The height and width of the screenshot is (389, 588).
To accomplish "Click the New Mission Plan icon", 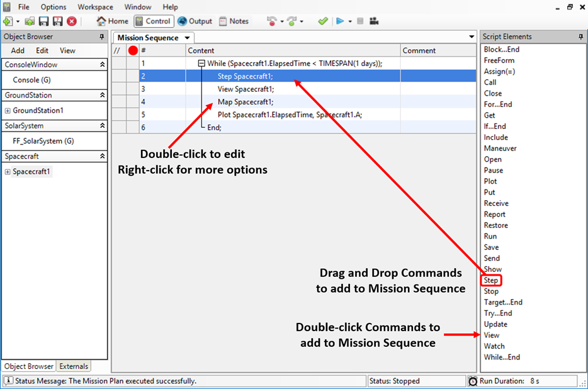I will (8, 21).
